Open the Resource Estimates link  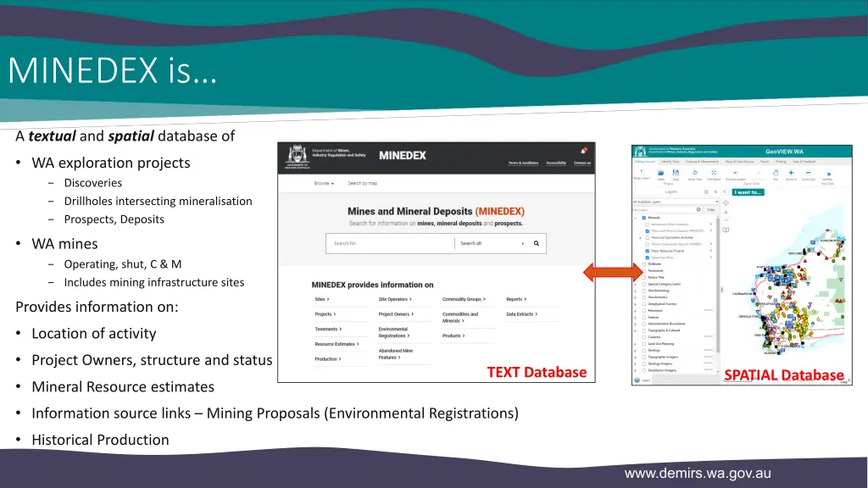[337, 344]
